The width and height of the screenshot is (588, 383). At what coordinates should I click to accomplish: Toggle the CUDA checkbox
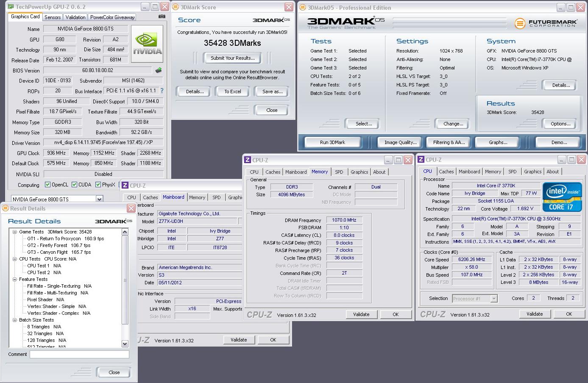(x=75, y=184)
